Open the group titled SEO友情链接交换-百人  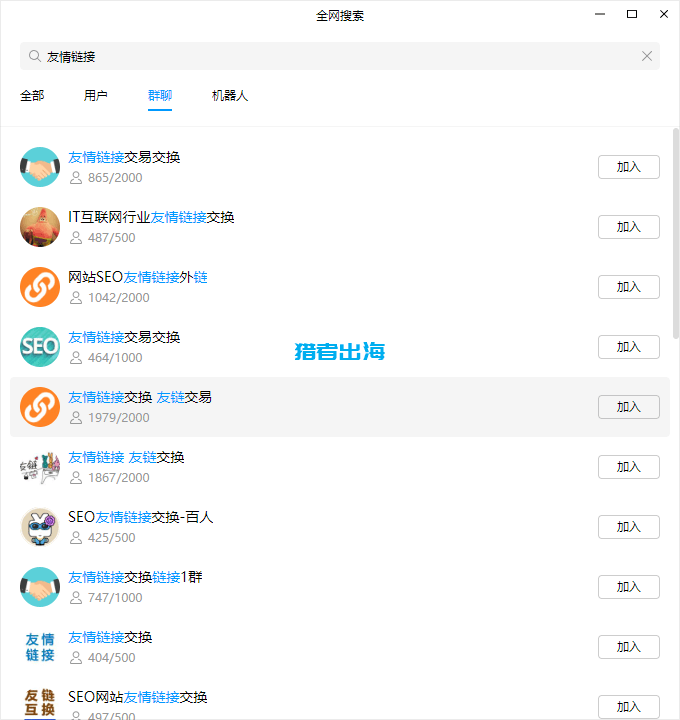(x=140, y=517)
